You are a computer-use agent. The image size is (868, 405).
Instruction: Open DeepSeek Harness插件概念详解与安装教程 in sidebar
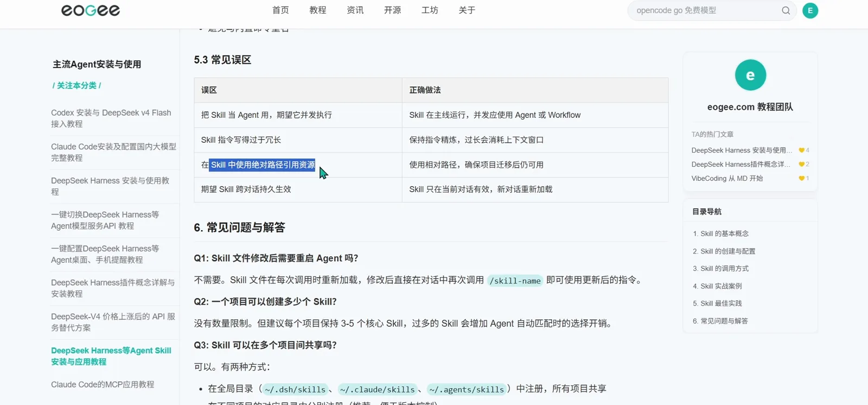[x=113, y=288]
